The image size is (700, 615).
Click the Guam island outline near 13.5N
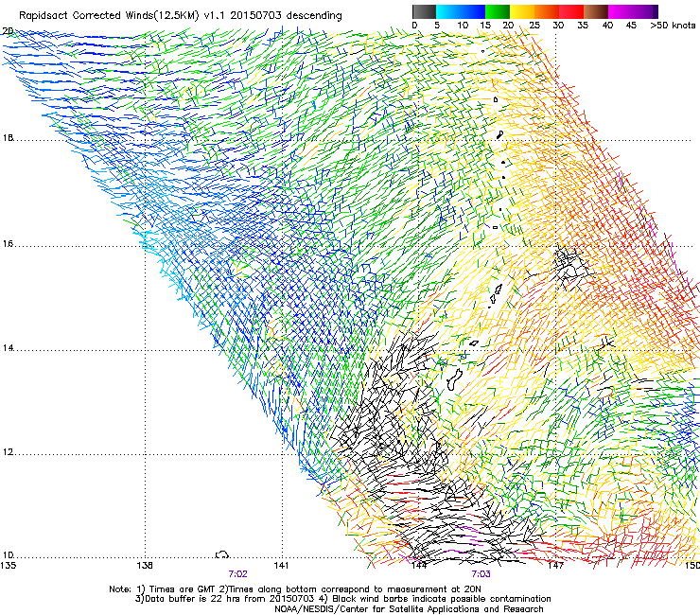click(x=454, y=379)
